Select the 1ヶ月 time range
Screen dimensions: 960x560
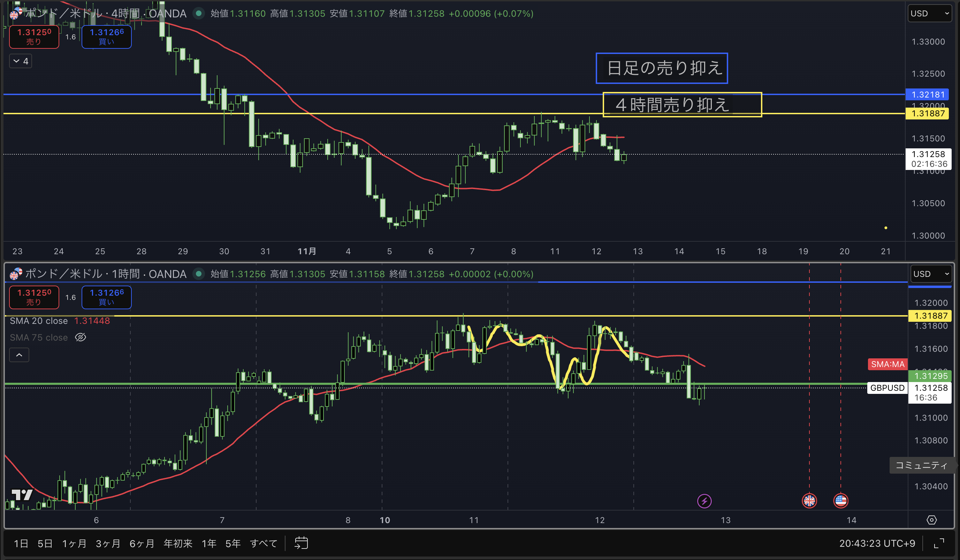point(74,543)
